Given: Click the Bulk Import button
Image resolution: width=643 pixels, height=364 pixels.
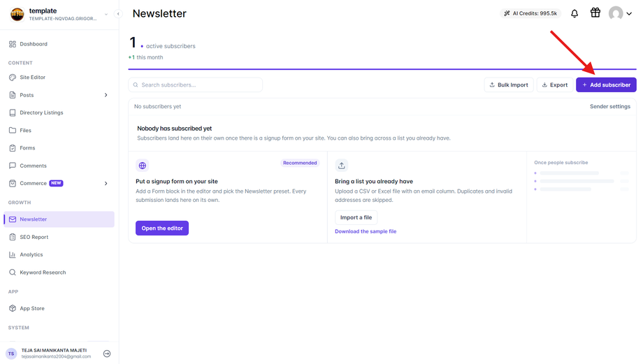Looking at the screenshot, I should 509,85.
